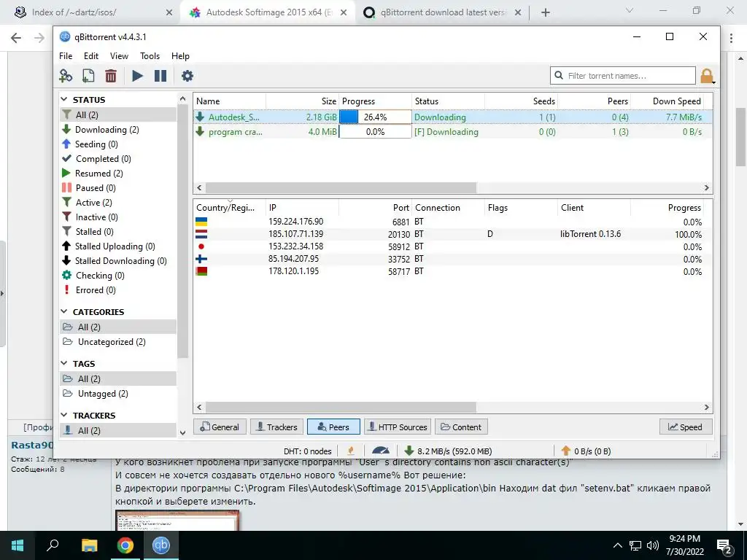This screenshot has width=747, height=560.
Task: Show the Speed graph tab
Action: [686, 427]
